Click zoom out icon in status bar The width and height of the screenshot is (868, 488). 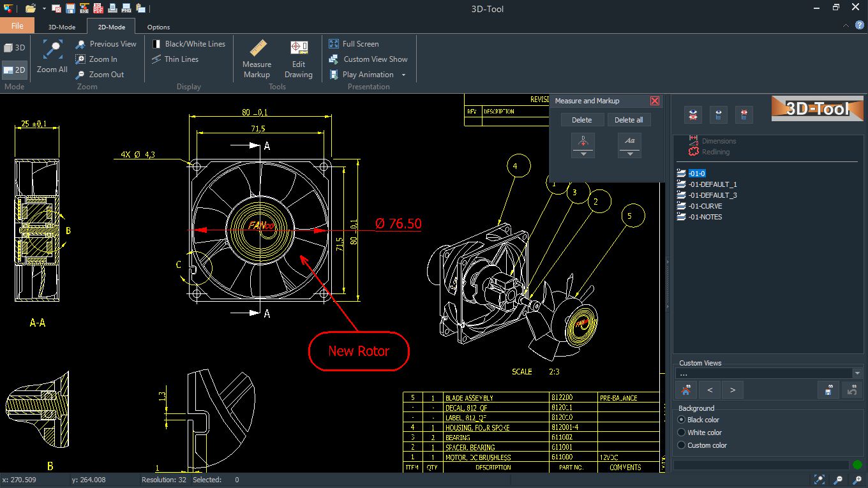(839, 480)
